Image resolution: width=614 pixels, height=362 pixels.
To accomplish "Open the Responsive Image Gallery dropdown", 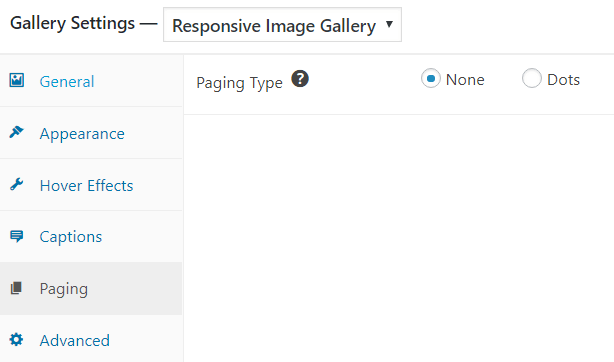I will click(282, 25).
